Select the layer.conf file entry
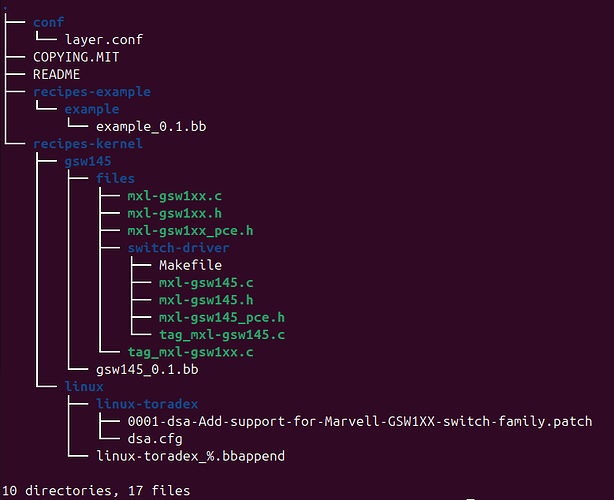 [104, 40]
